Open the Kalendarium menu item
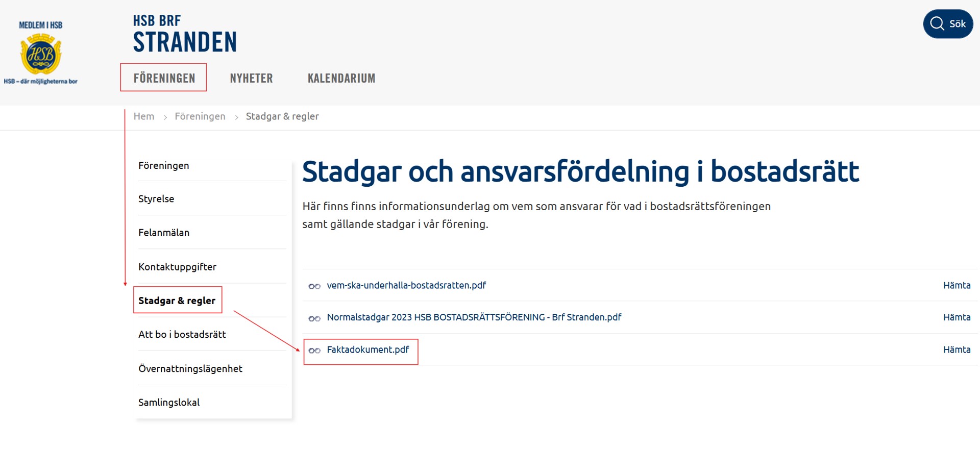This screenshot has height=449, width=980. (x=341, y=78)
